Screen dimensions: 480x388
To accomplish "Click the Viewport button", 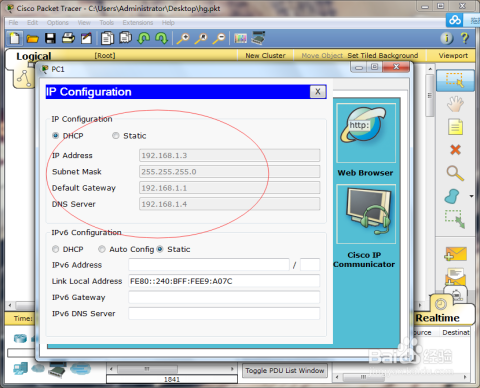I will click(x=453, y=56).
